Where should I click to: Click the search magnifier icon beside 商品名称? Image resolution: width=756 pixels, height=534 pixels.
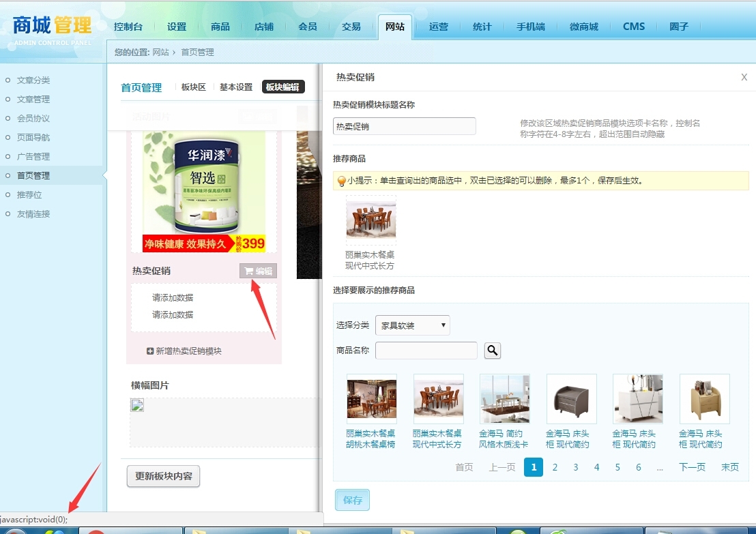pos(492,351)
